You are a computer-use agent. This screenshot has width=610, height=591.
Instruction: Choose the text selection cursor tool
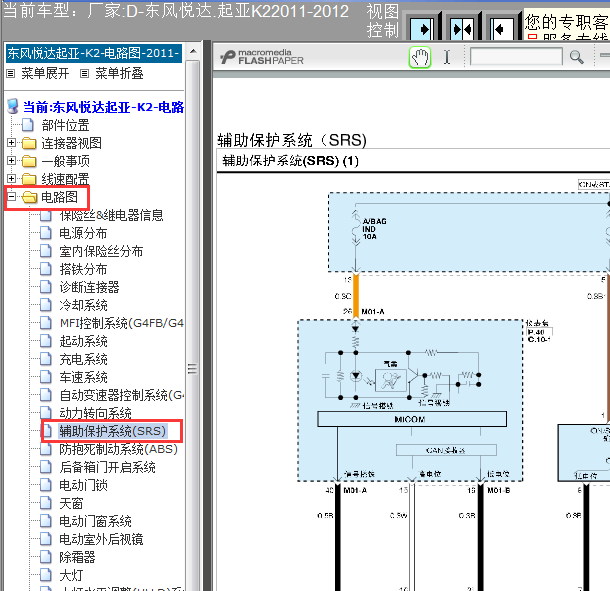pyautogui.click(x=447, y=57)
